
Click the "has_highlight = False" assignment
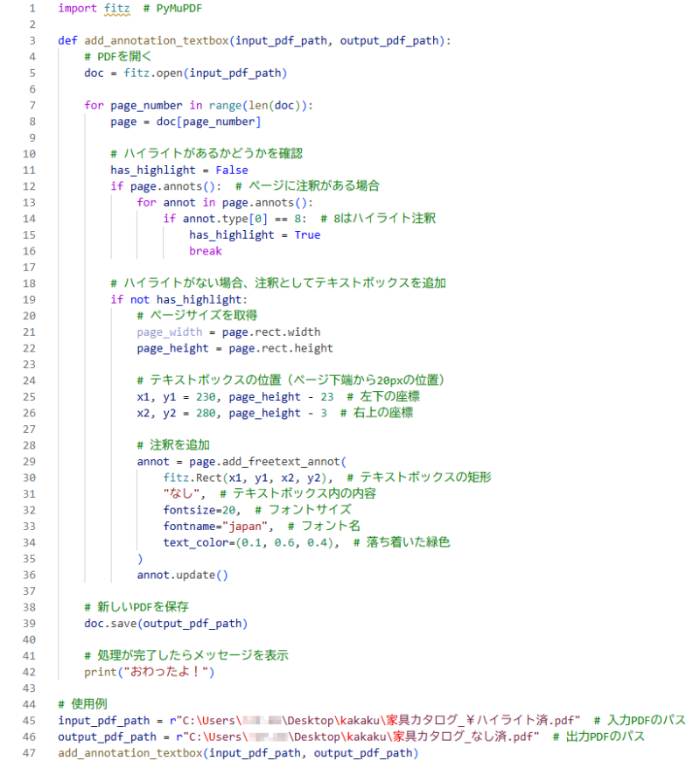tap(178, 170)
